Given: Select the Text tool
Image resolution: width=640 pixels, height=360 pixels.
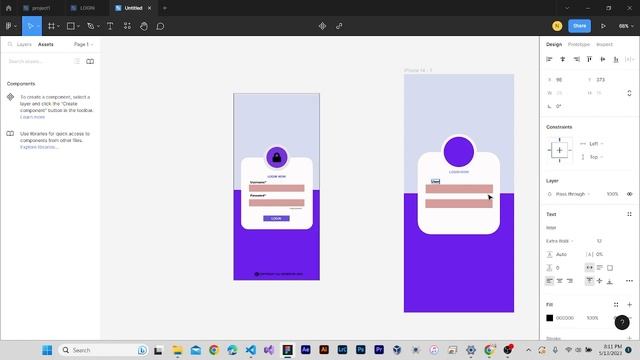Looking at the screenshot, I should (110, 26).
